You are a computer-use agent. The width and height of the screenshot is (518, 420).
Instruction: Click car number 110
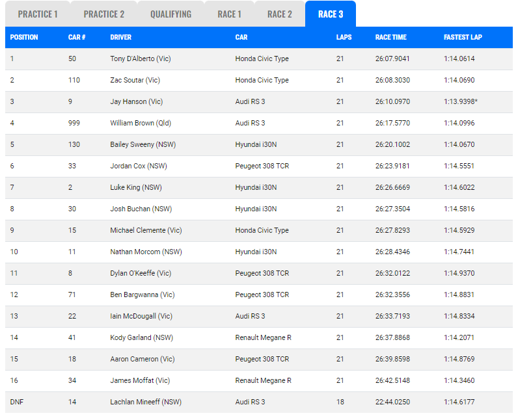(x=74, y=80)
